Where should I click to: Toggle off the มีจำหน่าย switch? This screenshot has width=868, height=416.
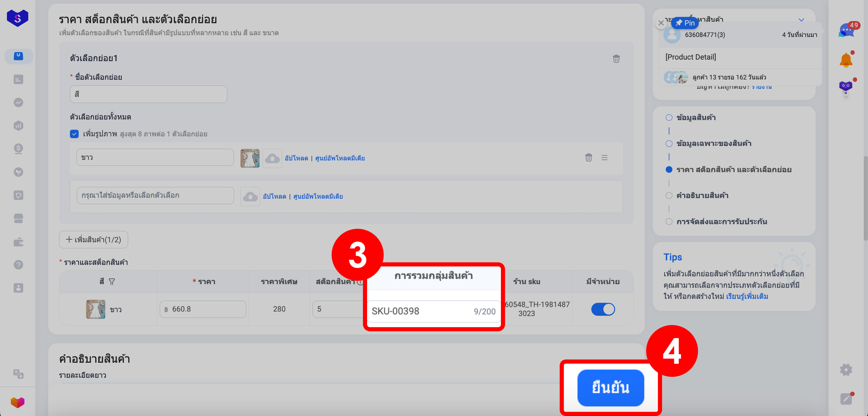603,309
